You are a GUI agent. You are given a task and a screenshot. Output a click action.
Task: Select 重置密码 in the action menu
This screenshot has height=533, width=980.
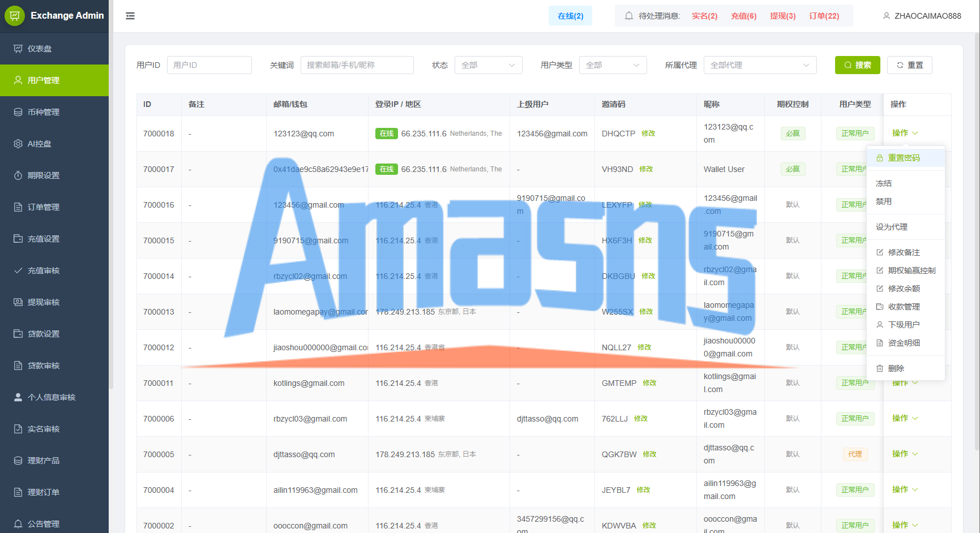(x=906, y=158)
